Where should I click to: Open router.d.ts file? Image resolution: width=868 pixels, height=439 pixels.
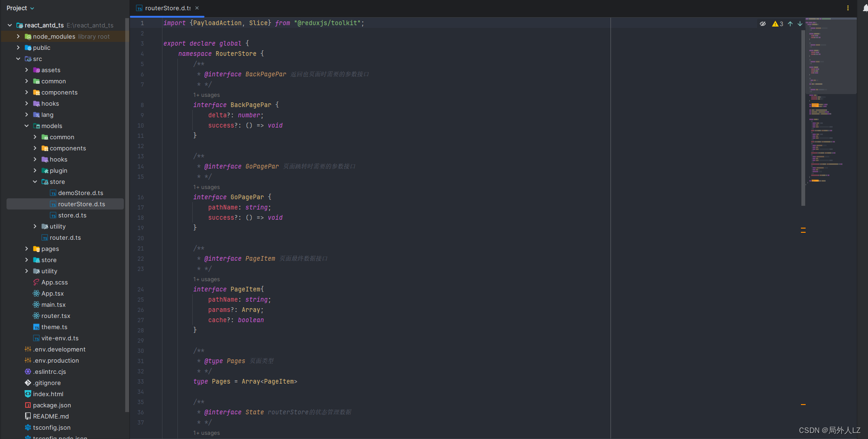65,237
